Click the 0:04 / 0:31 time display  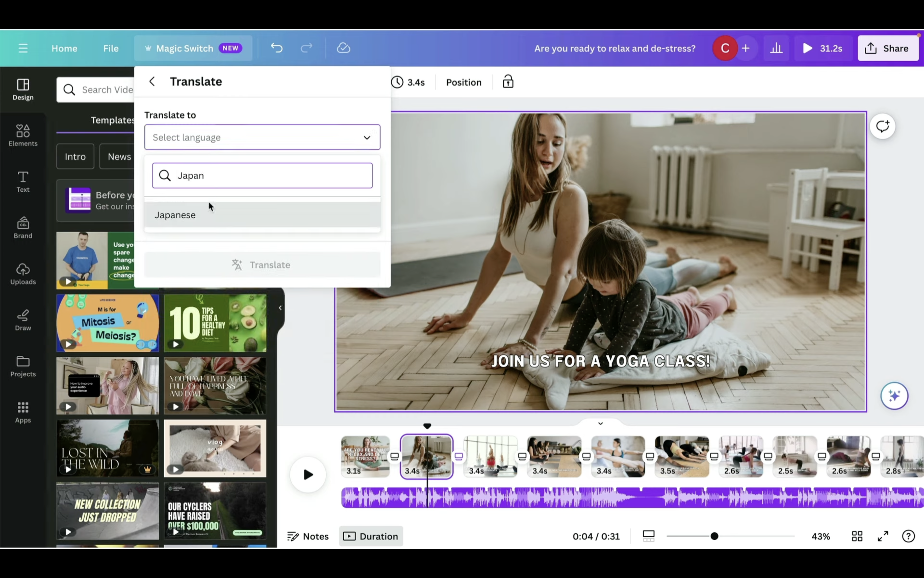point(596,536)
